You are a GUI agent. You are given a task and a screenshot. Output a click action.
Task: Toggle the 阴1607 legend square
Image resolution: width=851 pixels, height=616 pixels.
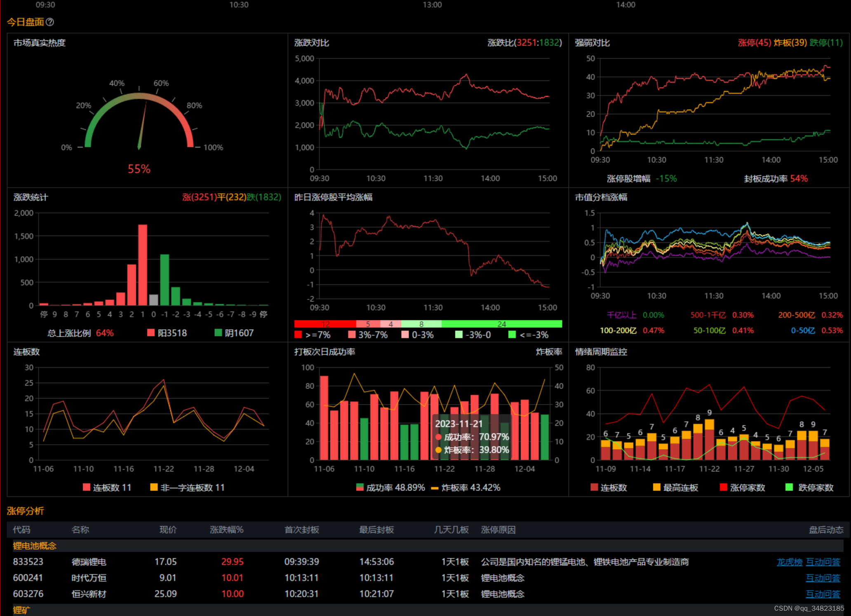[219, 333]
